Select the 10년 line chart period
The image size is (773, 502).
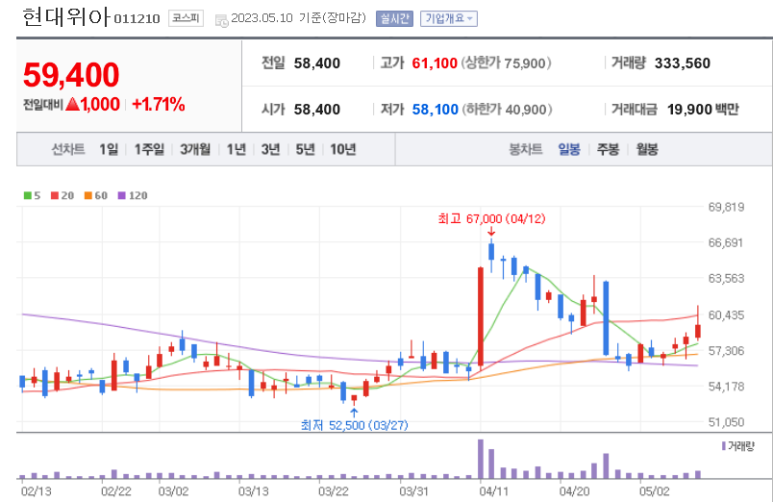click(343, 149)
